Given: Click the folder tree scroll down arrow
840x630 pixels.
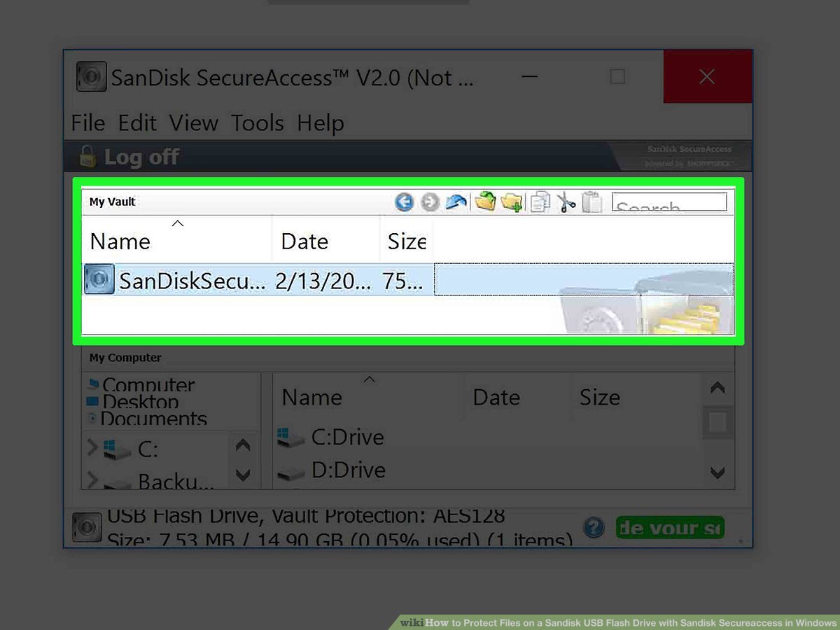Looking at the screenshot, I should (x=243, y=475).
